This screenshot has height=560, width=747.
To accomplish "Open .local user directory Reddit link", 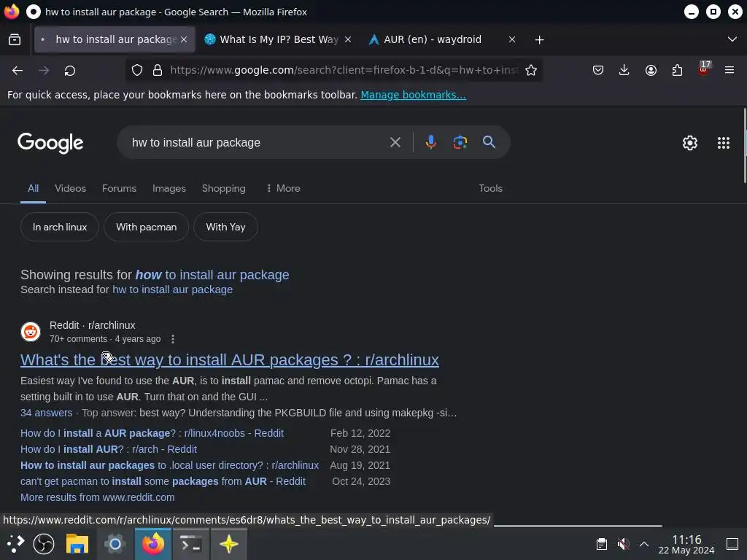I will point(169,465).
